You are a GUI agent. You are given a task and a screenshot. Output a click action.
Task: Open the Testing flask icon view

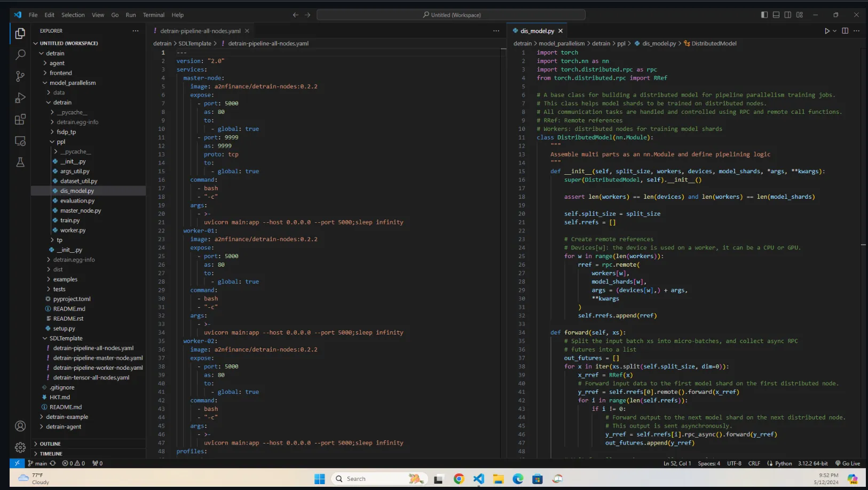point(20,162)
